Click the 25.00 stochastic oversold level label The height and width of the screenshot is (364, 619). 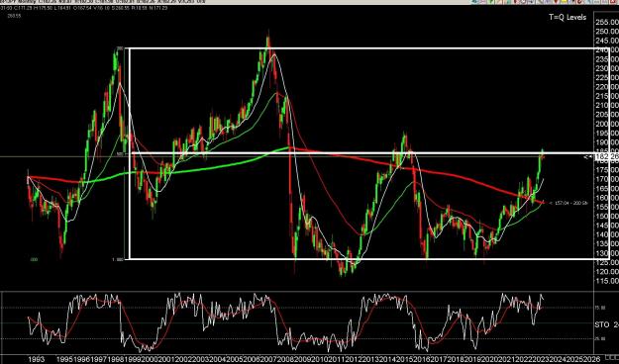[x=600, y=338]
